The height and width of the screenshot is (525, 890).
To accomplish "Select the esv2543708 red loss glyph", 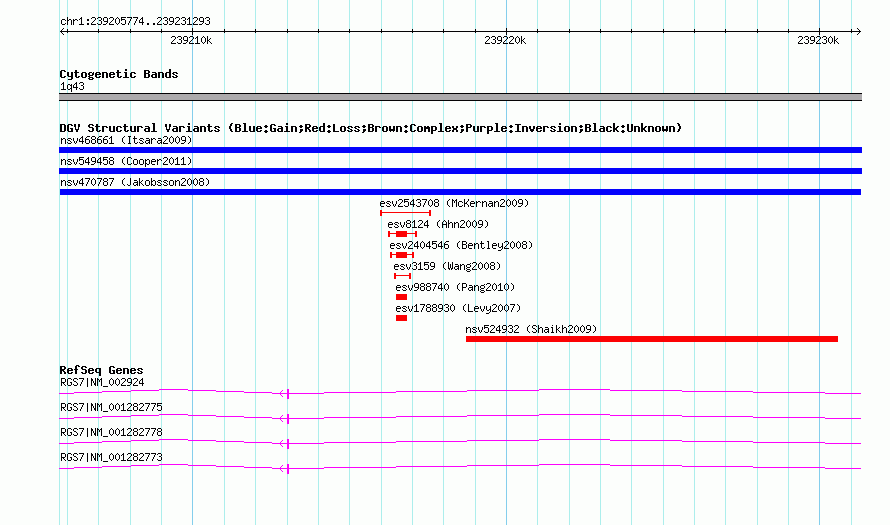I will point(405,213).
